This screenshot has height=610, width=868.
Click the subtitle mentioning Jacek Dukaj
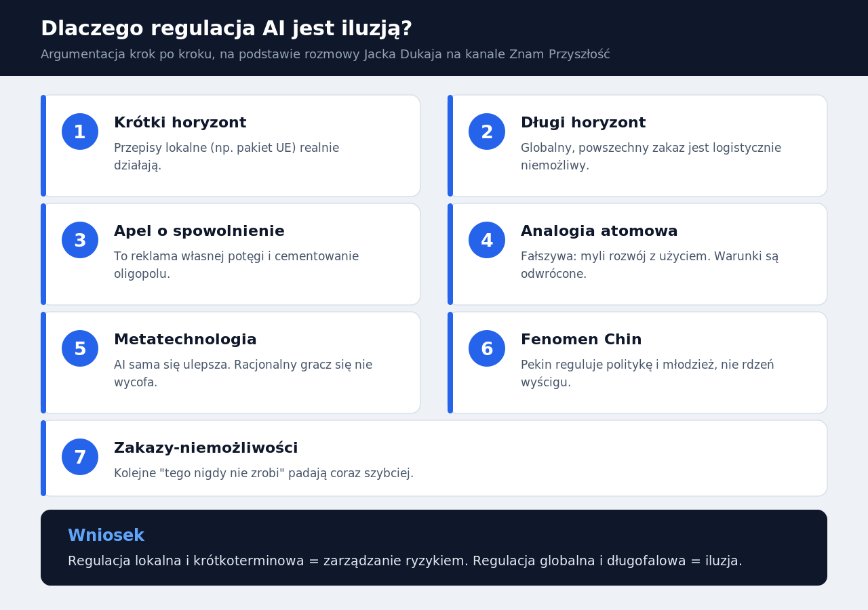coord(325,54)
